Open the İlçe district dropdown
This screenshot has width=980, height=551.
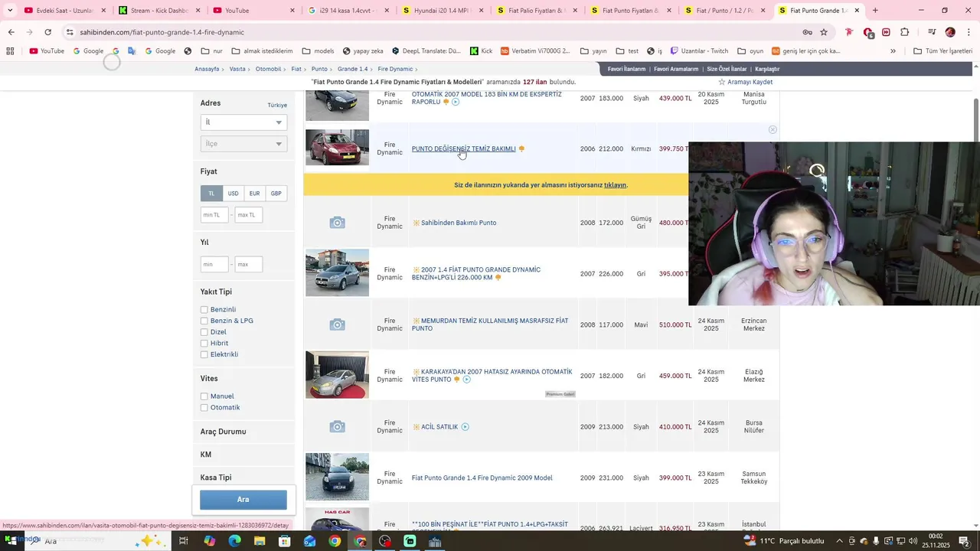[243, 144]
